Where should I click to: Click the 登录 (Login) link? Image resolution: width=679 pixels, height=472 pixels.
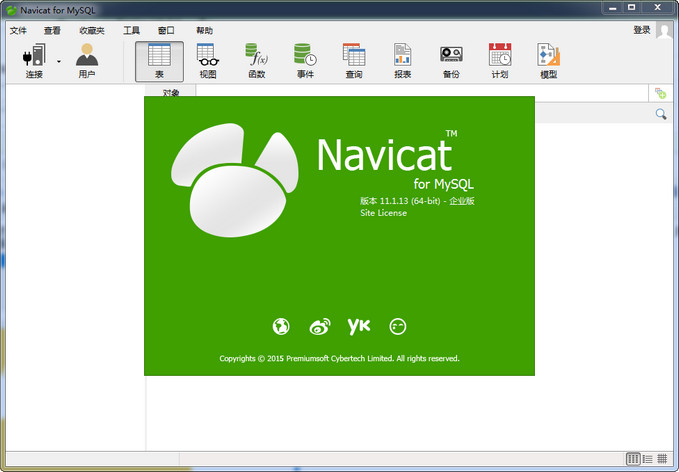point(641,30)
